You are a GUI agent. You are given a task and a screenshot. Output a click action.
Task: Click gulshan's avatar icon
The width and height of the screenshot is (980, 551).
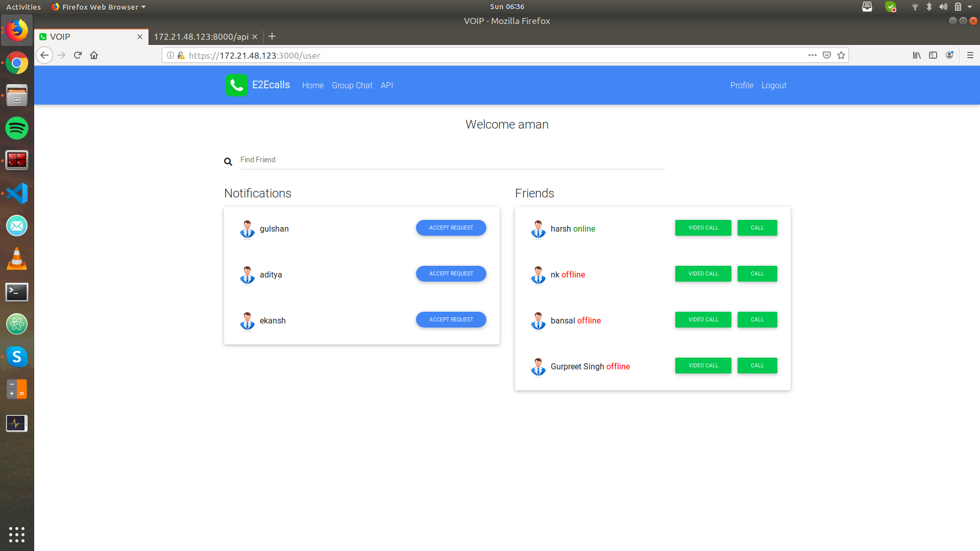247,229
